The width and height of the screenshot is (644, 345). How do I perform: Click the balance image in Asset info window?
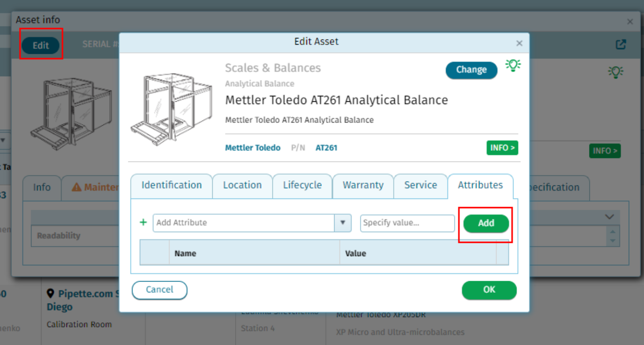(72, 114)
